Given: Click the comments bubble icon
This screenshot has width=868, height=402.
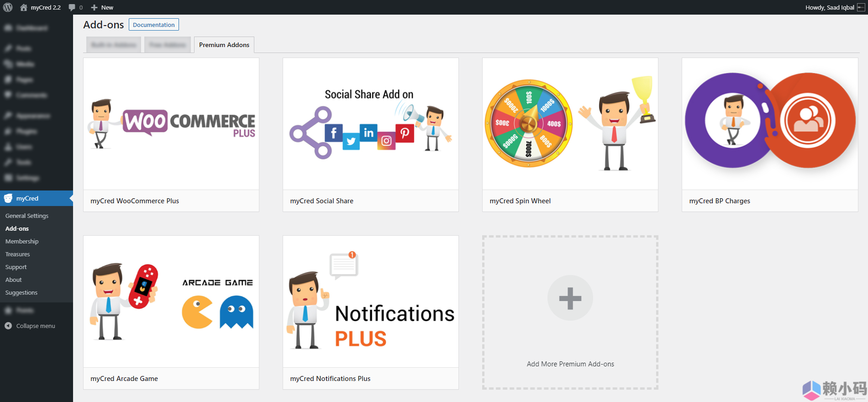Looking at the screenshot, I should [x=72, y=7].
